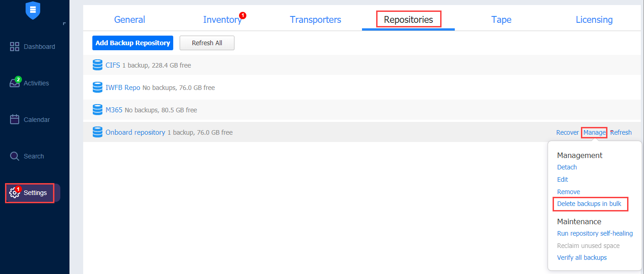Choose Run repository self-healing
644x274 pixels.
[595, 233]
